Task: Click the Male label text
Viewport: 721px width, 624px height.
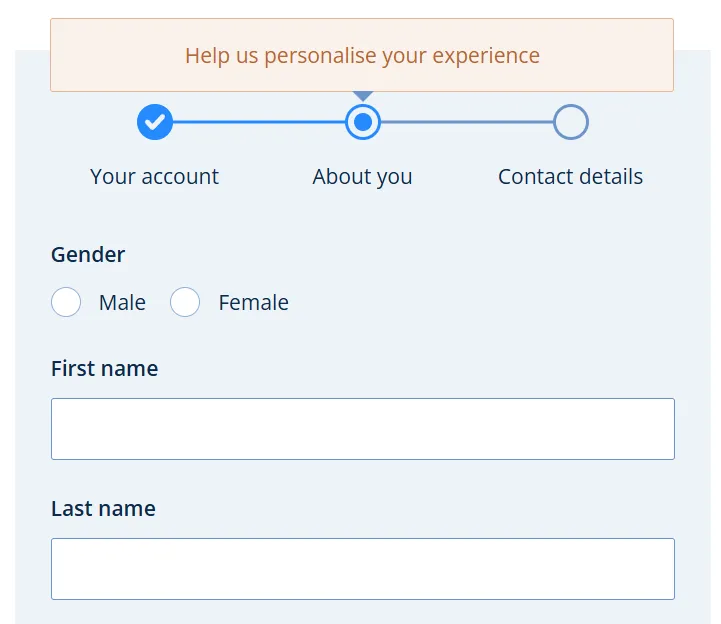Action: [122, 303]
